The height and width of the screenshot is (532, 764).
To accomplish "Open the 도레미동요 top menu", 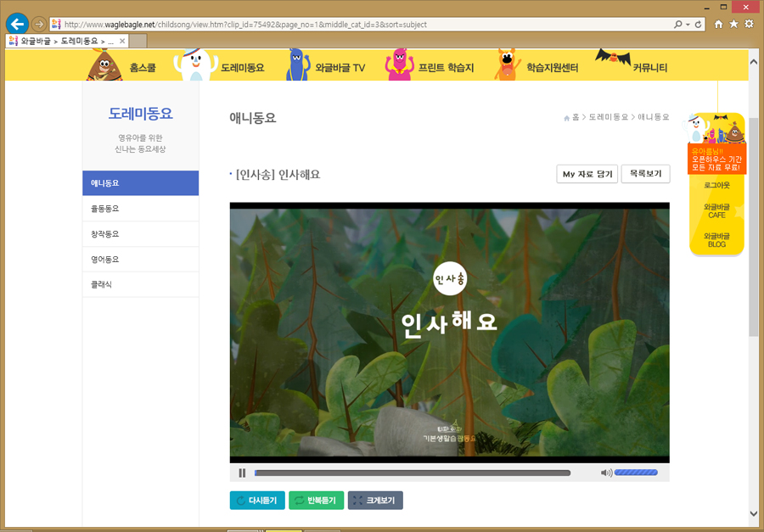I will [243, 68].
